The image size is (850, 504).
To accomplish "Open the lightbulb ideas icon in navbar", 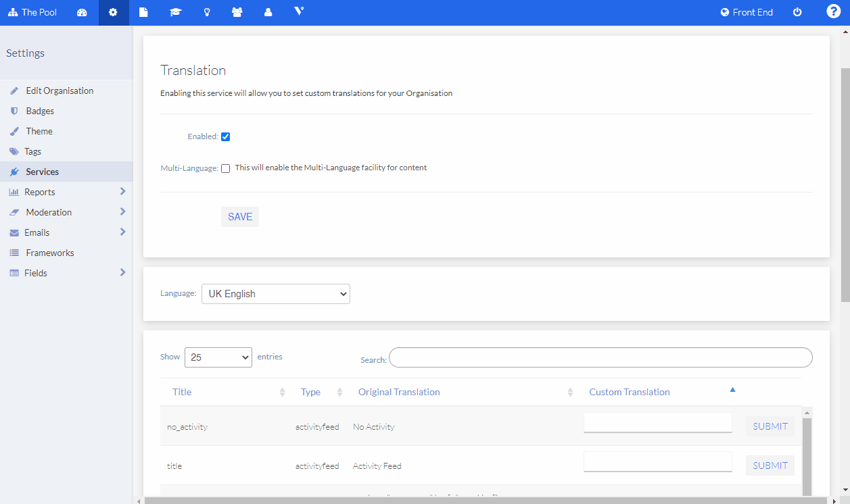I will pos(207,13).
